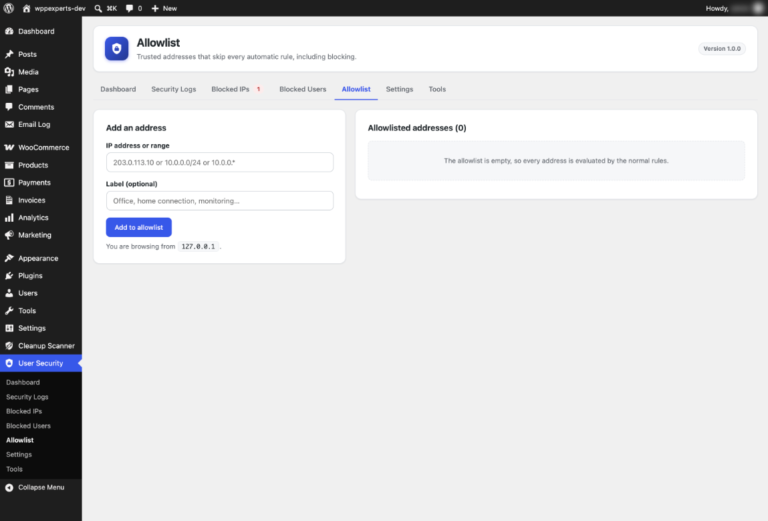Open the Howdy user account menu
Viewport: 768px width, 521px height.
coord(734,8)
